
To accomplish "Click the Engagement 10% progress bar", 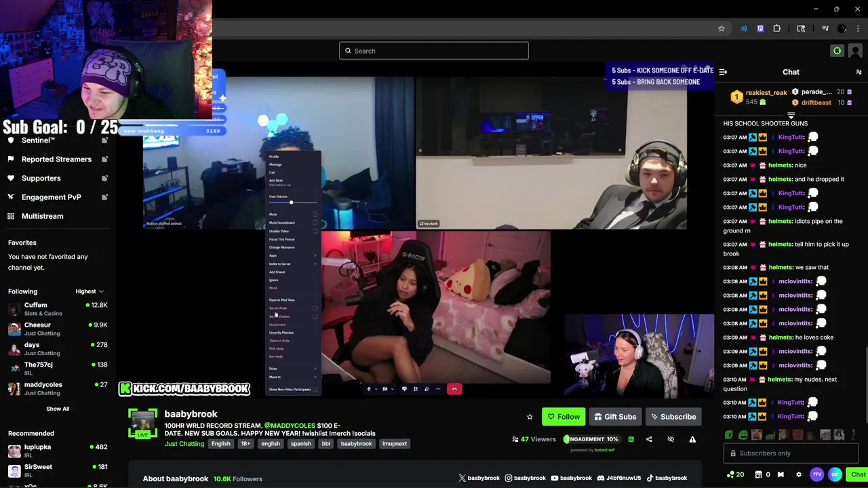I will [591, 439].
